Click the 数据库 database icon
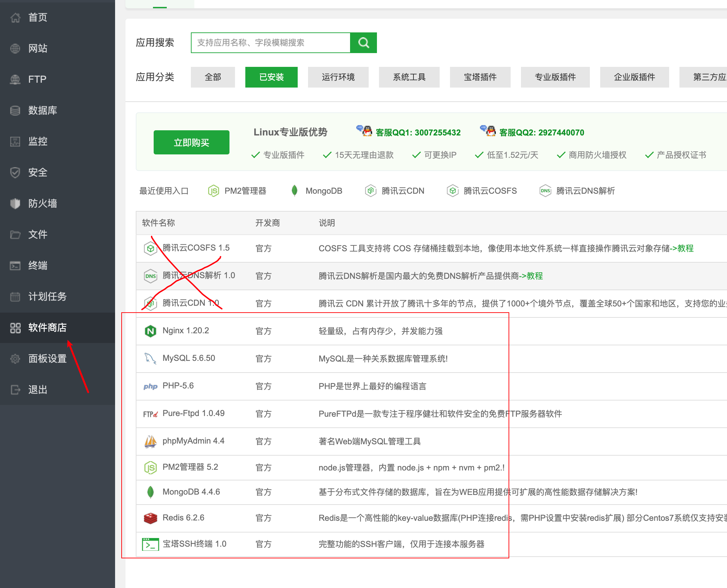 [15, 110]
